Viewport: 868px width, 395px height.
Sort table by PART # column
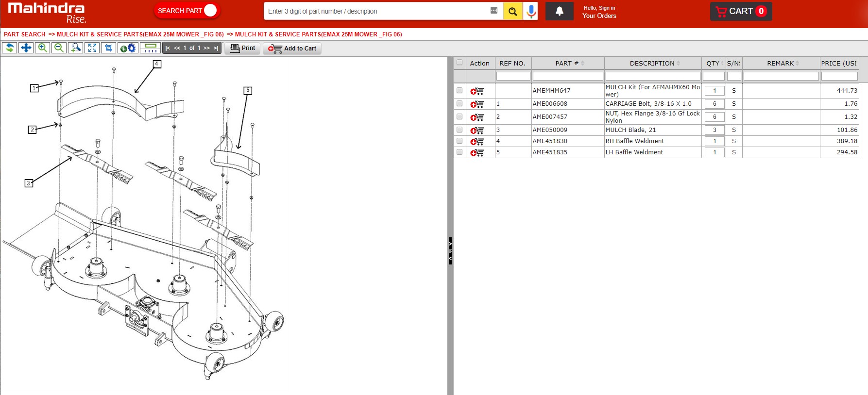pos(568,63)
